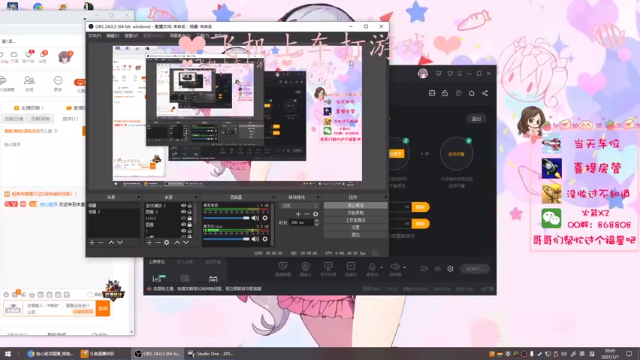Expand the arrow beside the speaker icon
Image resolution: width=640 pixels, height=360 pixels.
(x=404, y=267)
